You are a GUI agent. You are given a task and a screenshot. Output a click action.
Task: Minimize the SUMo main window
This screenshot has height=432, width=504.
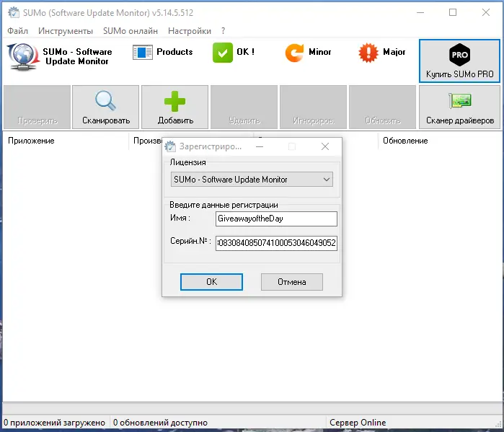tap(420, 12)
